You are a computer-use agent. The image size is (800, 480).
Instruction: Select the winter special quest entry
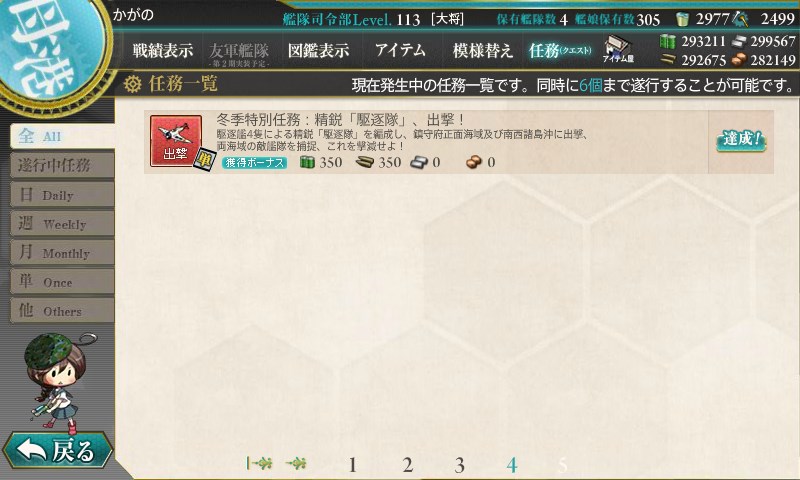459,141
